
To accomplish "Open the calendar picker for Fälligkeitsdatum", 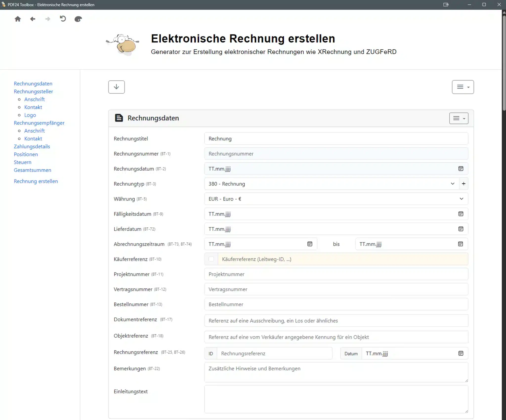I will 461,214.
